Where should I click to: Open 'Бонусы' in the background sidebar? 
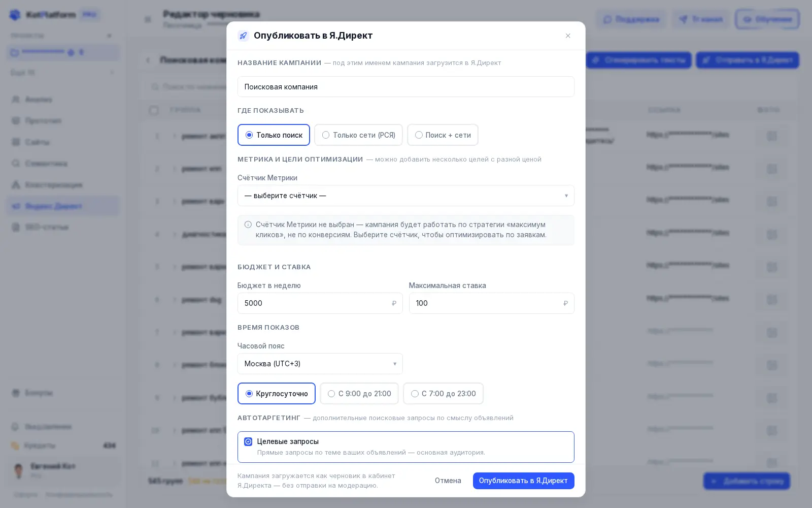tap(63, 393)
